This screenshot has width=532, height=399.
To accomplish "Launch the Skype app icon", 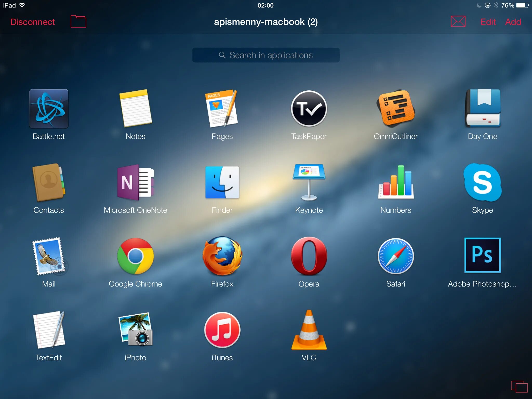I will coord(483,182).
